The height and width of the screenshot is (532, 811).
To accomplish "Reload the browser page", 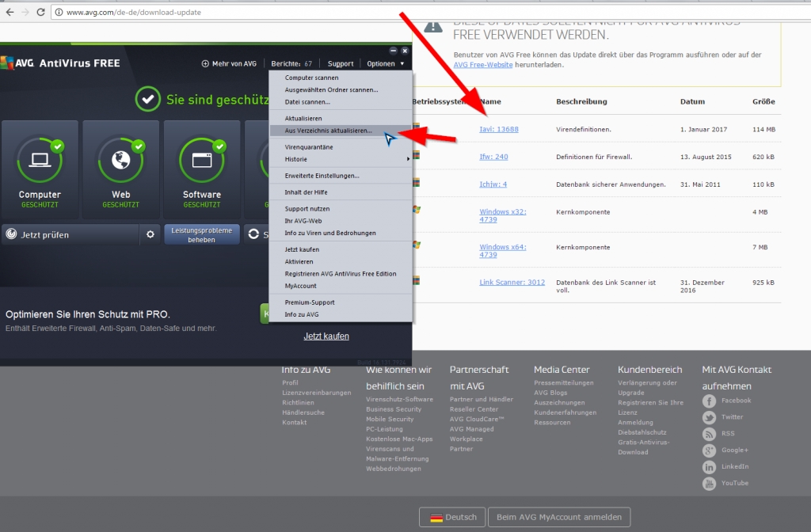I will 42,13.
